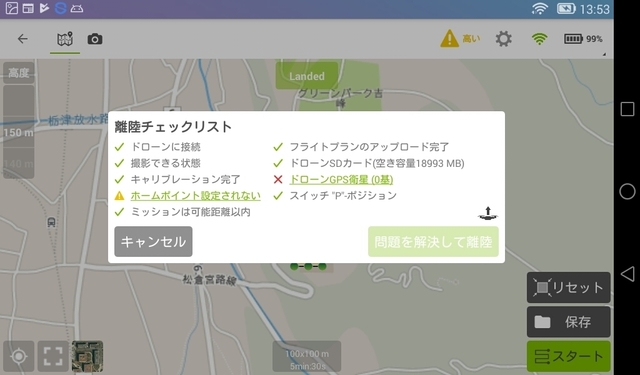The width and height of the screenshot is (640, 375).
Task: Click the キャンセル button
Action: click(x=153, y=242)
